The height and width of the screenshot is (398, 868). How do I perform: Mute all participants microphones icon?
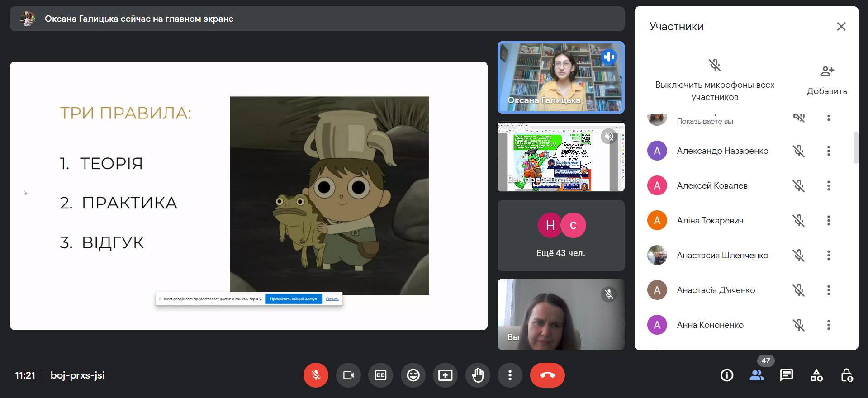click(x=715, y=65)
